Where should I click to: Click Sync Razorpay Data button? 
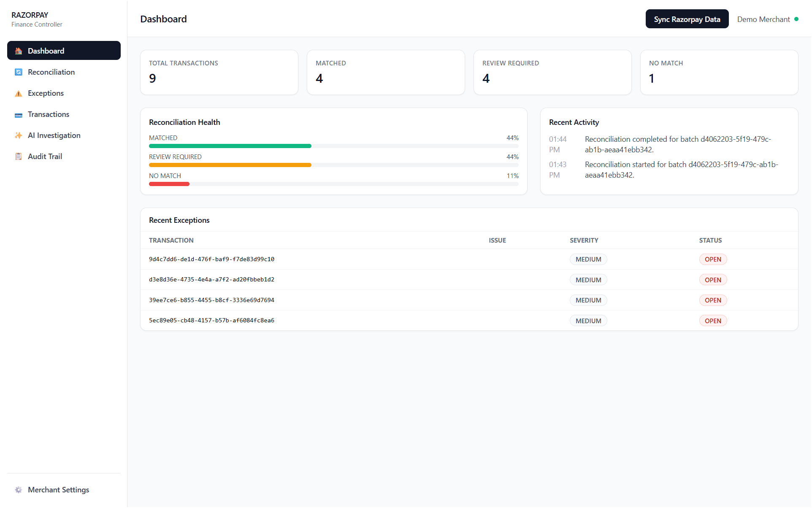[687, 19]
